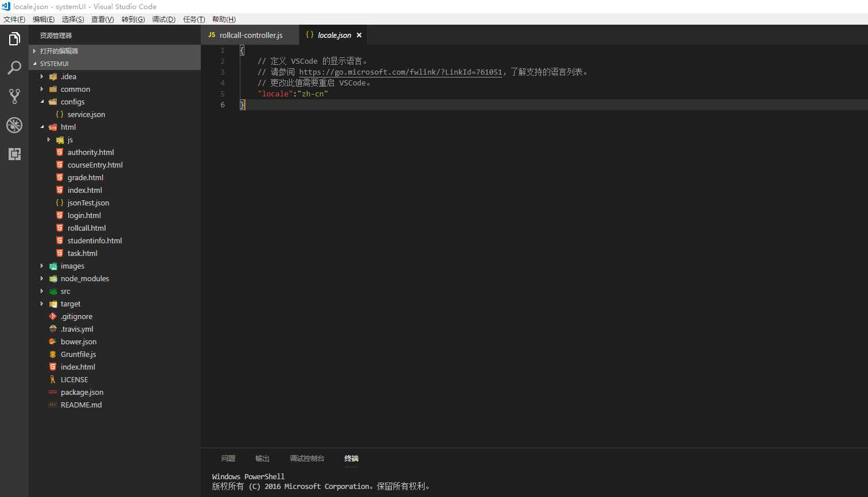Open the 转到(G) menu
868x497 pixels.
coord(133,19)
